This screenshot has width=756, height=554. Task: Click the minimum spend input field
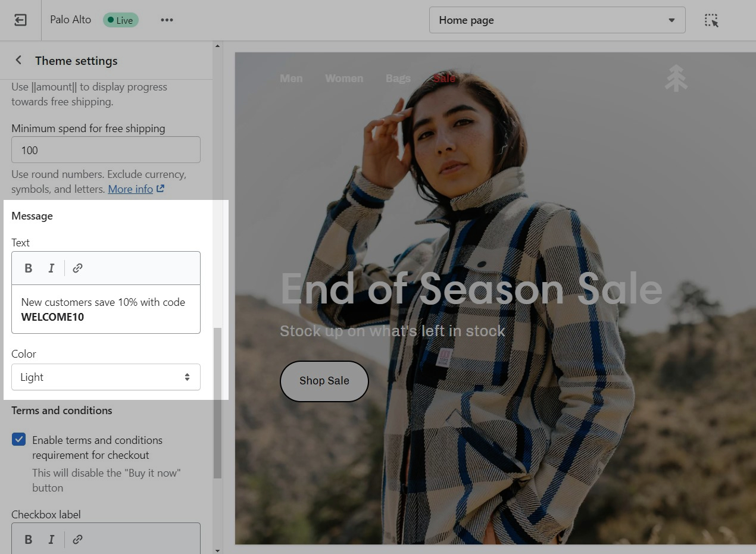[x=106, y=150]
